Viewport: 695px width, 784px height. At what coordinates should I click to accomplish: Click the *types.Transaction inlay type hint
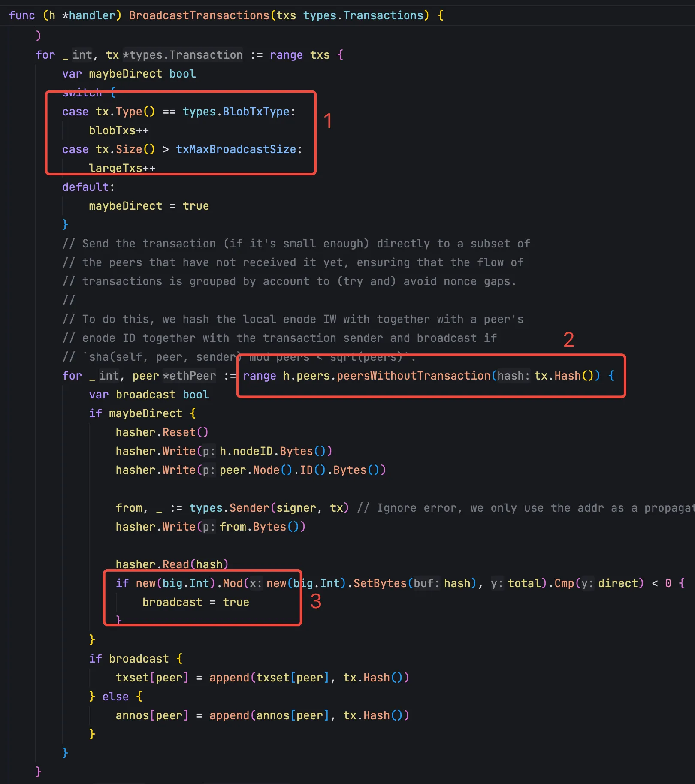coord(183,55)
